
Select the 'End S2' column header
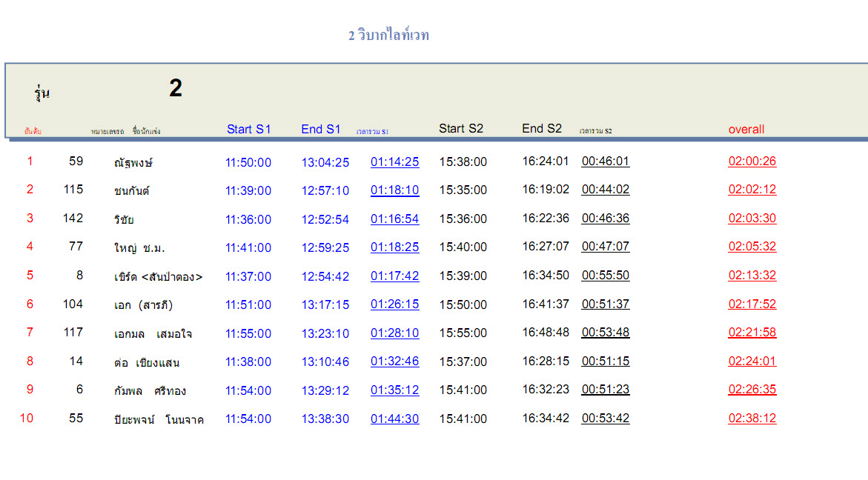542,129
